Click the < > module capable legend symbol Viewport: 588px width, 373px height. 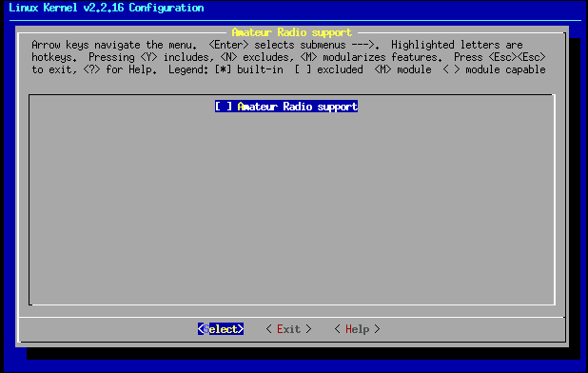451,69
